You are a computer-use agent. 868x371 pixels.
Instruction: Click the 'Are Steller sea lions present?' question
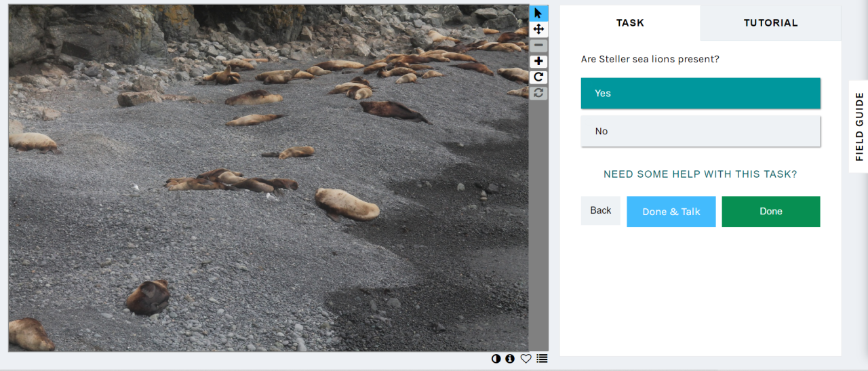[650, 60]
